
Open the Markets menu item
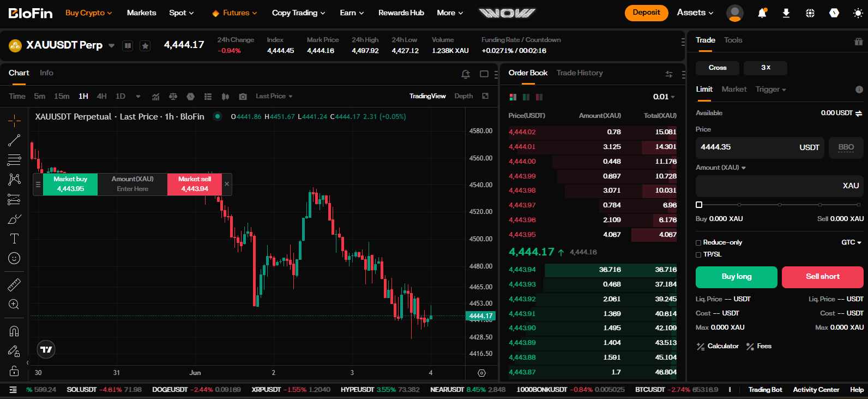pyautogui.click(x=141, y=13)
